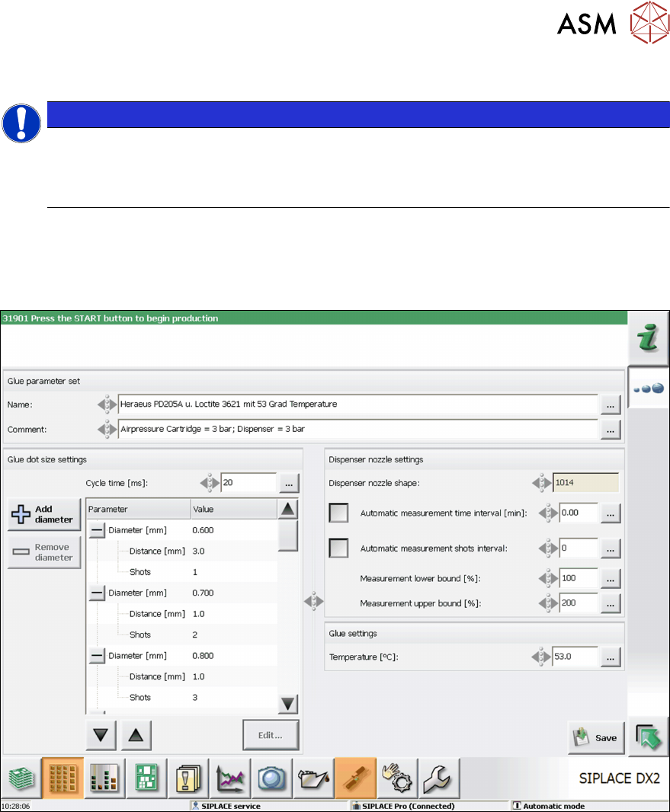Click the Value column header
The height and width of the screenshot is (812, 670).
click(x=234, y=509)
